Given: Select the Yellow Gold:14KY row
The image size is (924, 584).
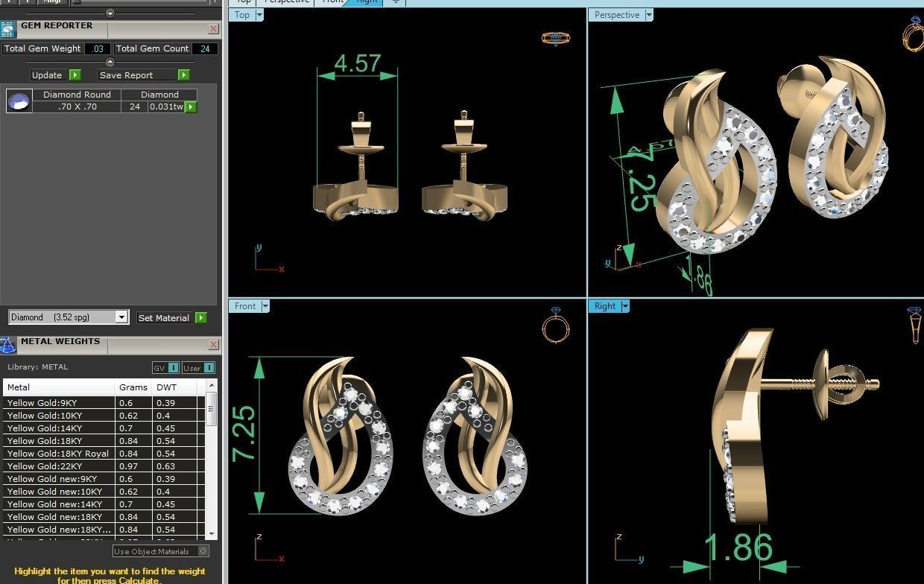Looking at the screenshot, I should point(104,428).
